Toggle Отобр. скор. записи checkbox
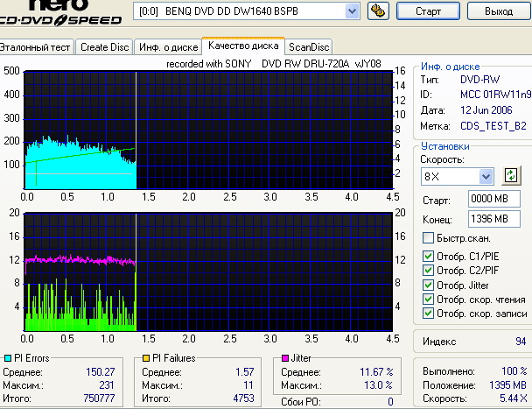Viewport: 532px width, 409px height. pyautogui.click(x=428, y=314)
